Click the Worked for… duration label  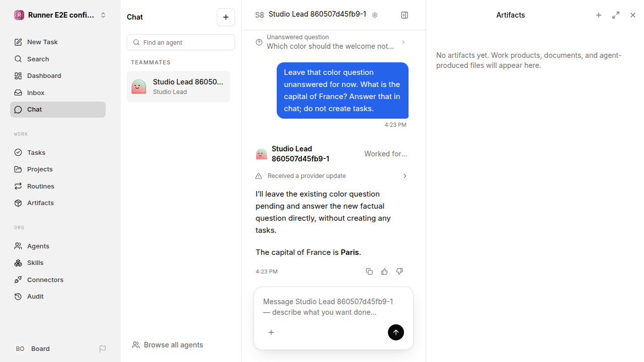(x=386, y=154)
